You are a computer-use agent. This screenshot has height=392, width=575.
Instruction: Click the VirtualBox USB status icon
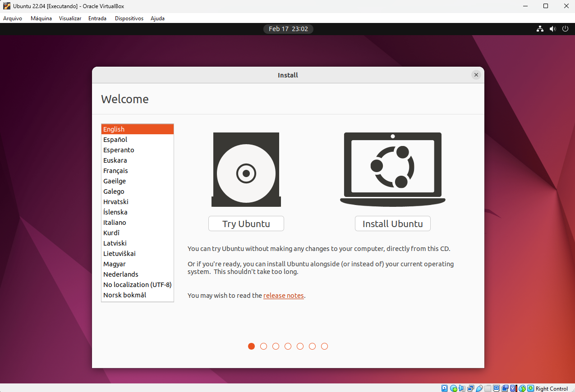(x=479, y=388)
